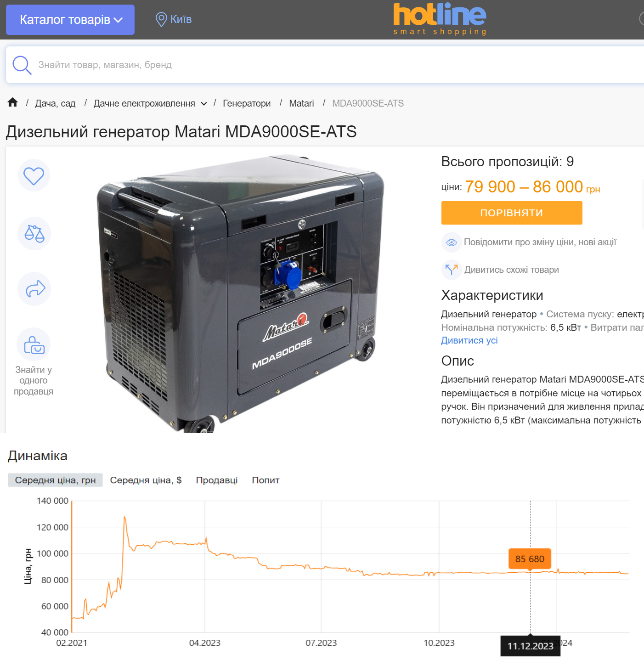
Task: Add generator to comparison scales icon
Action: (x=34, y=233)
